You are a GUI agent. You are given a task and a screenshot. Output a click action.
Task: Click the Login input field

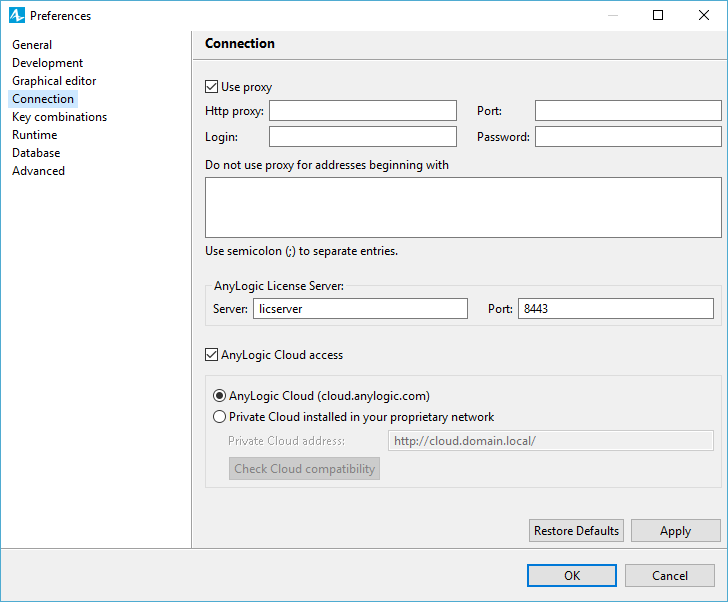click(x=363, y=136)
